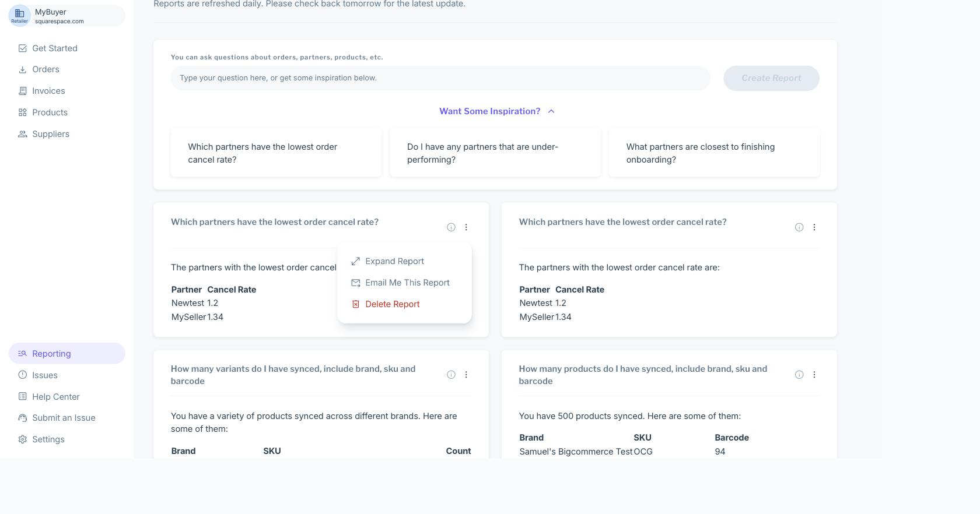This screenshot has height=514, width=980.
Task: Open the three-dot menu on the variants report
Action: point(466,375)
